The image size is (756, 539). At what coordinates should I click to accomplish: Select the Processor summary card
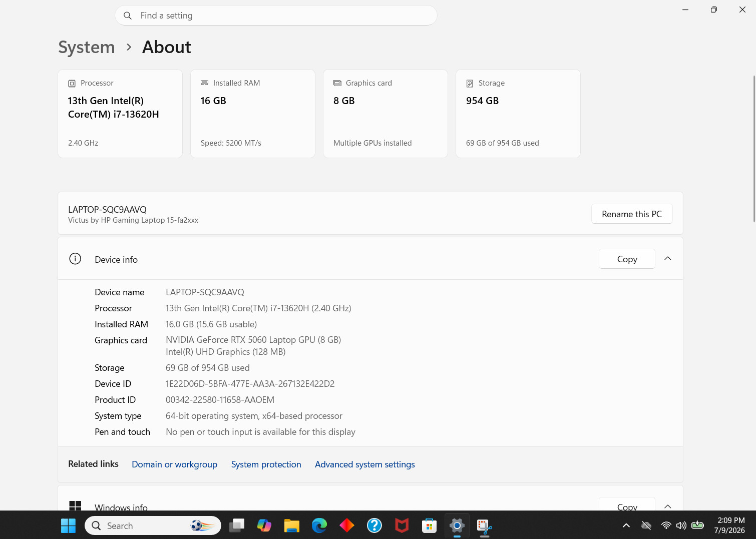[x=120, y=114]
